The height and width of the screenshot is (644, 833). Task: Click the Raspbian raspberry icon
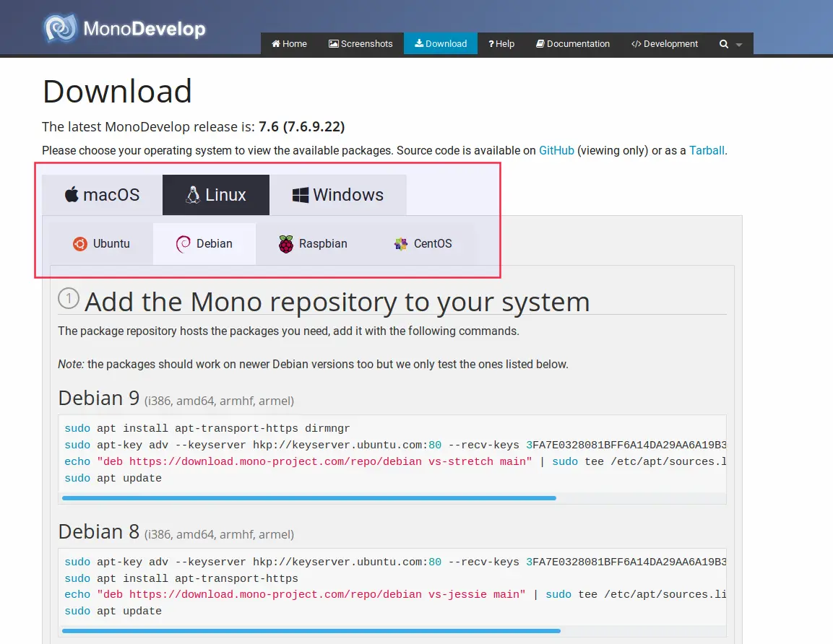click(x=287, y=243)
